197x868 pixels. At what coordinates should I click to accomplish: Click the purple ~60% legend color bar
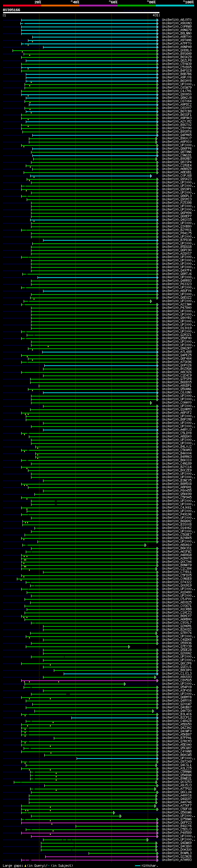[x=99, y=6]
